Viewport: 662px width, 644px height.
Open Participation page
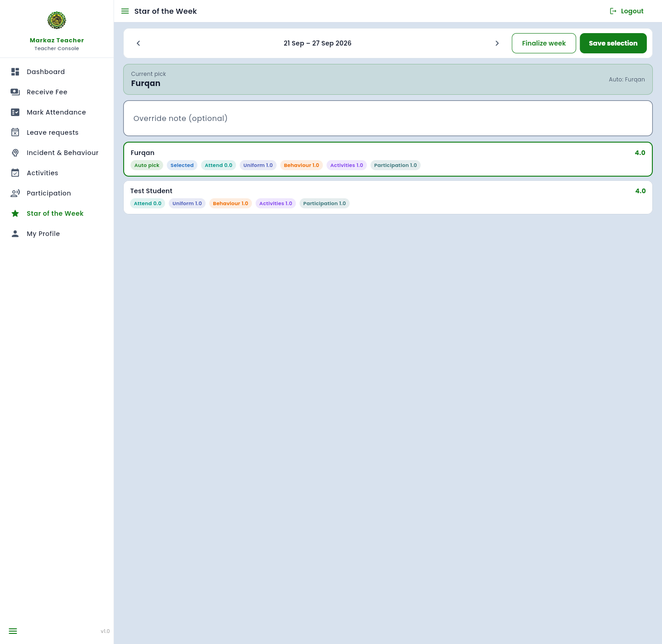(57, 193)
